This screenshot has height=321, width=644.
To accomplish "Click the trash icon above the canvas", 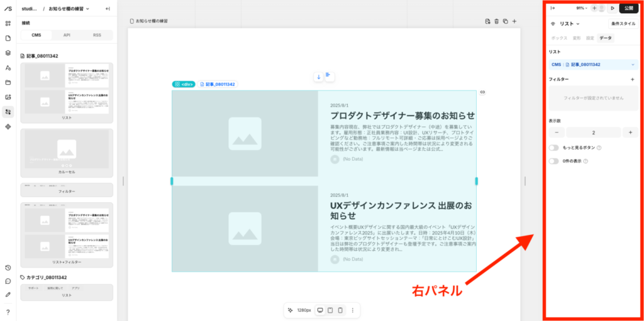I will coord(496,21).
